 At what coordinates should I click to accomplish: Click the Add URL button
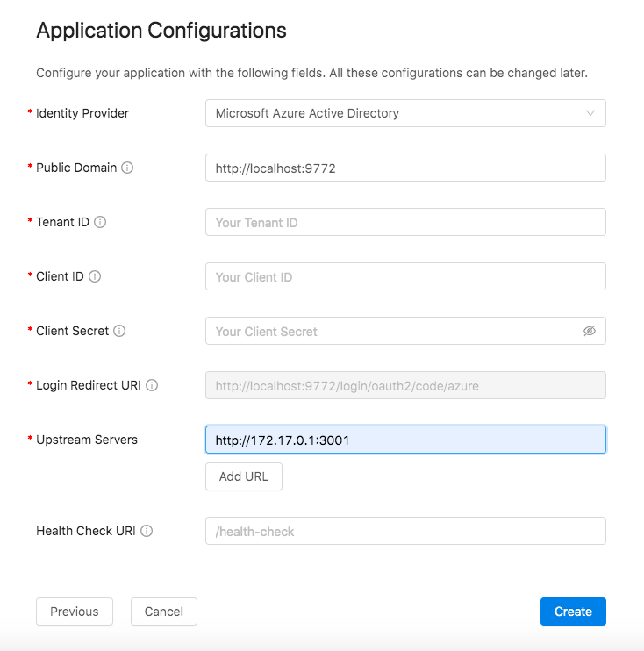click(x=244, y=476)
